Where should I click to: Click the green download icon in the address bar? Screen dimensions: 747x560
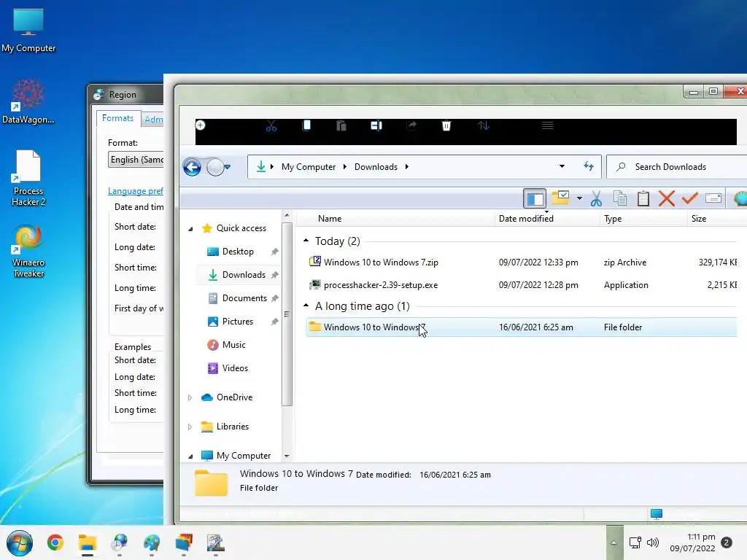[260, 167]
